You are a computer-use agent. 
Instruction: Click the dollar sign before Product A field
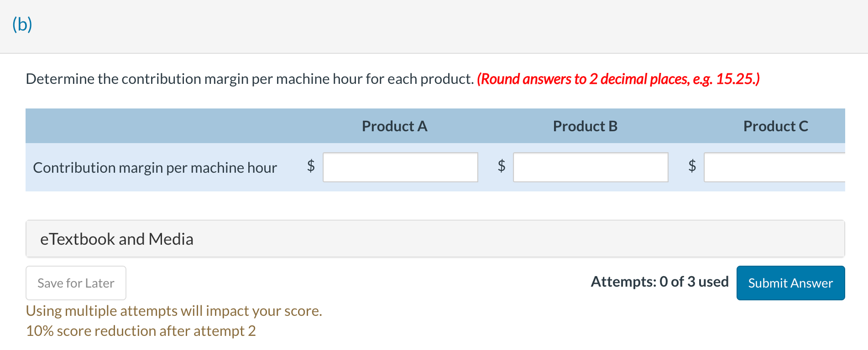pyautogui.click(x=311, y=167)
